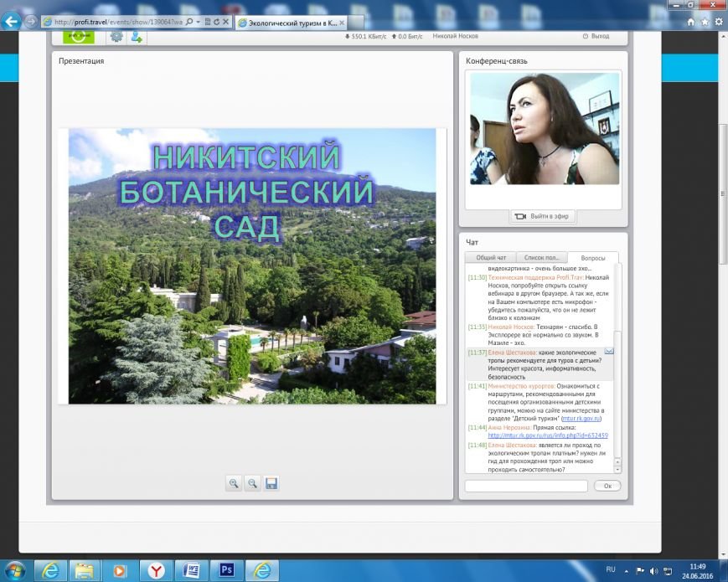Screen dimensions: 728x582
Task: Open the address bar autocomplete dropdown arrow
Action: pyautogui.click(x=199, y=22)
